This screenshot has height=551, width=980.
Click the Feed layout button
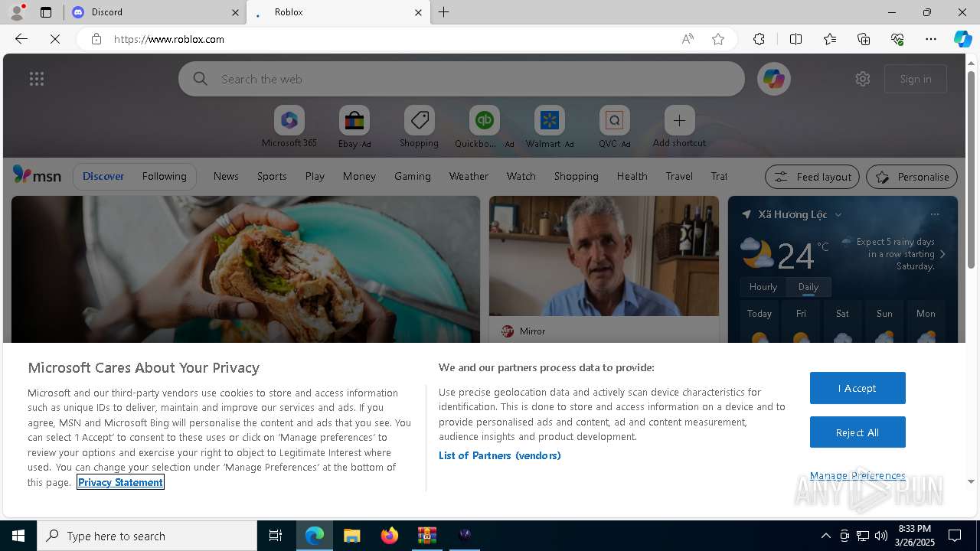812,177
